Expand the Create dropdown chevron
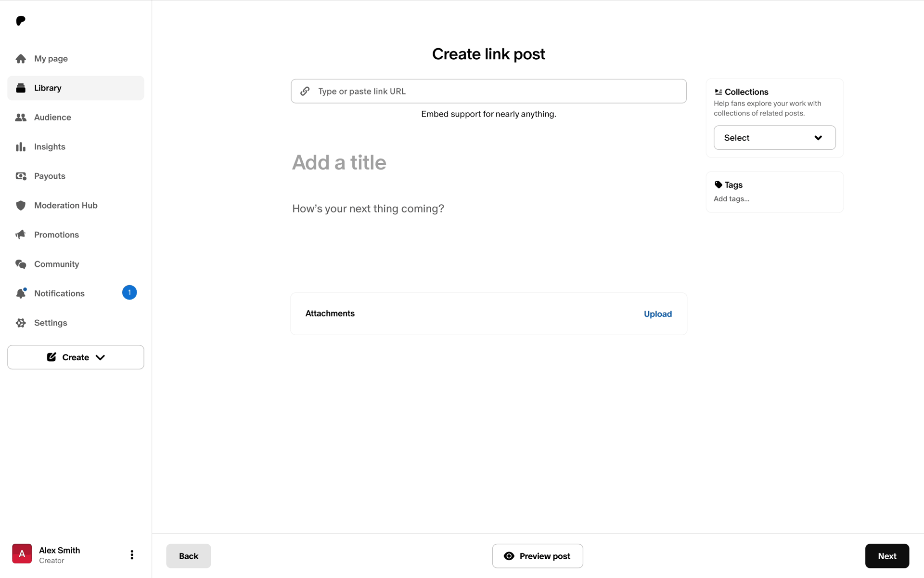This screenshot has height=578, width=924. pos(100,358)
